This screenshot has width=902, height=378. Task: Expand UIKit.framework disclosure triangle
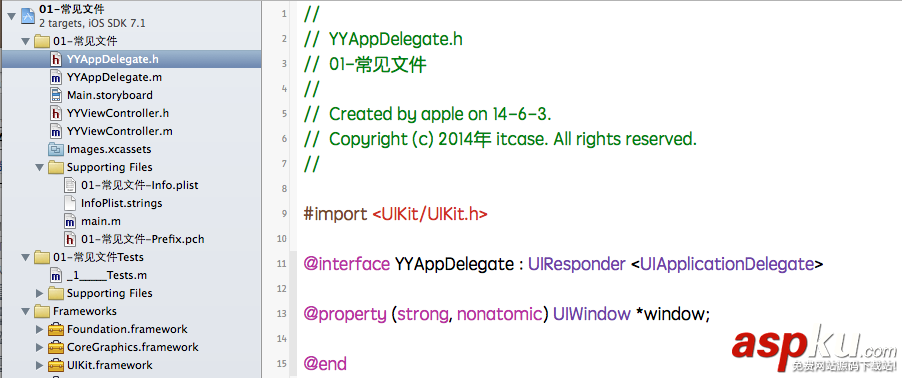point(39,365)
